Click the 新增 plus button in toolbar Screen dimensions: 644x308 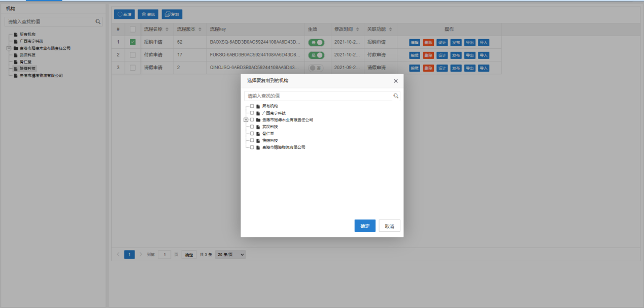tap(124, 15)
